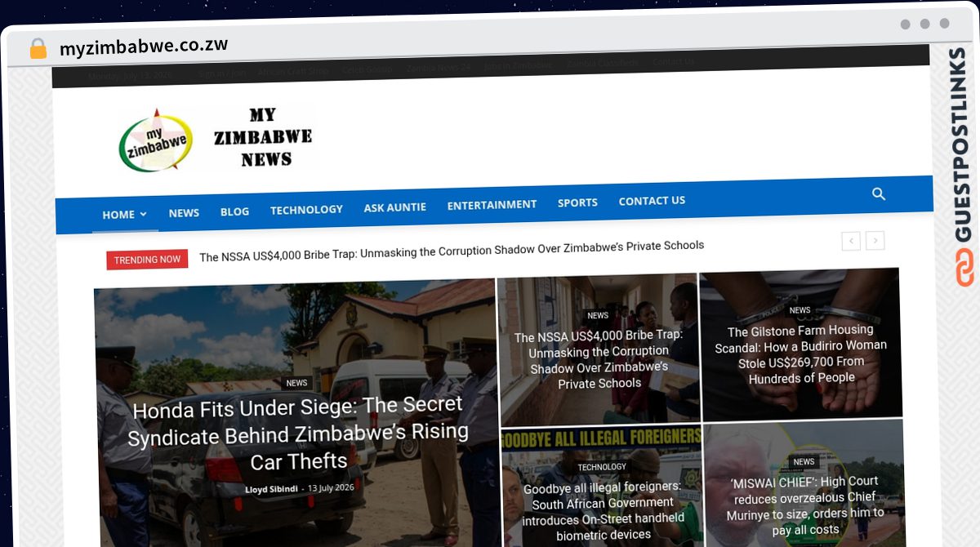Open the Entertainment menu item
Screen dimensions: 980x547
(492, 204)
